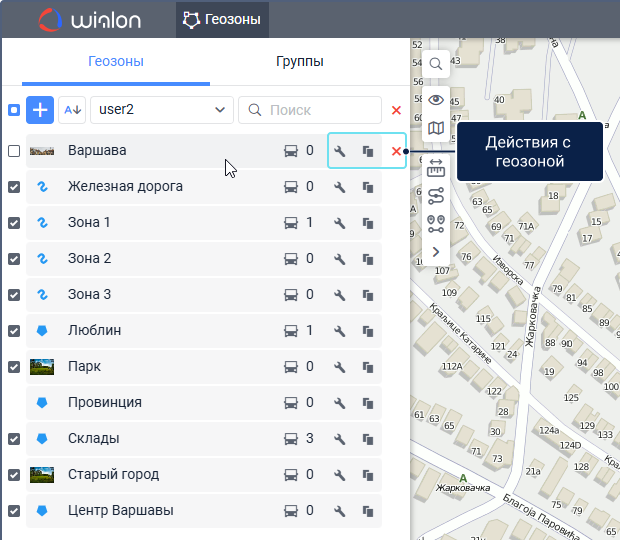Toggle the select-all geofences checkbox

pos(14,110)
